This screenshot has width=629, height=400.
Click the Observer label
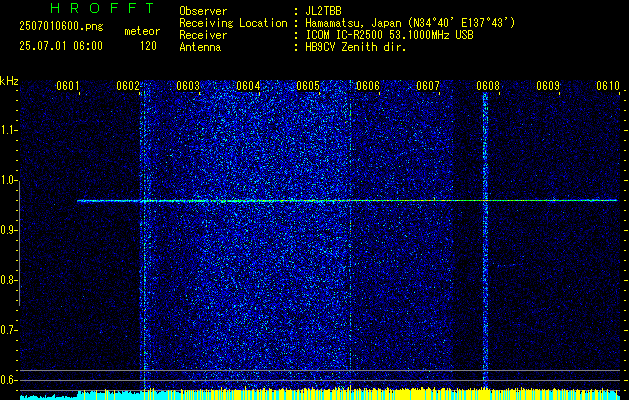203,11
